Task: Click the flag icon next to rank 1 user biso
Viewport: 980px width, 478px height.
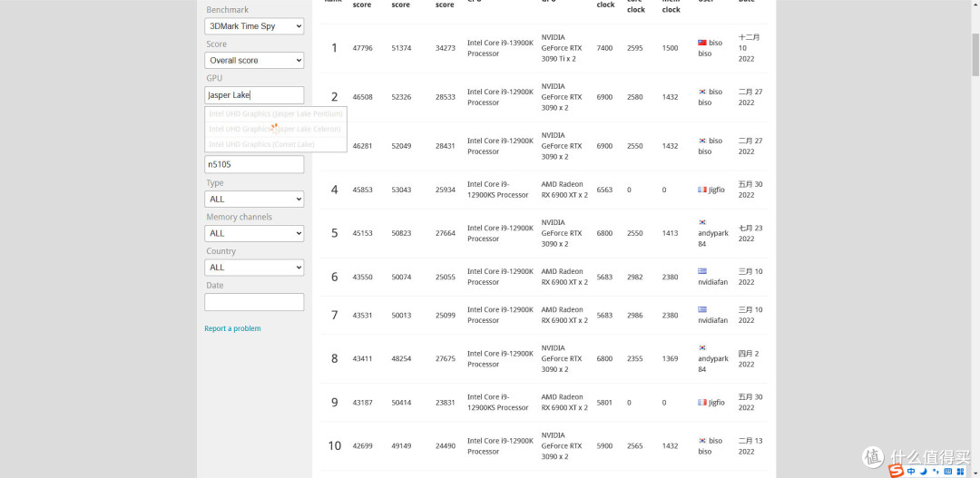Action: pos(702,43)
